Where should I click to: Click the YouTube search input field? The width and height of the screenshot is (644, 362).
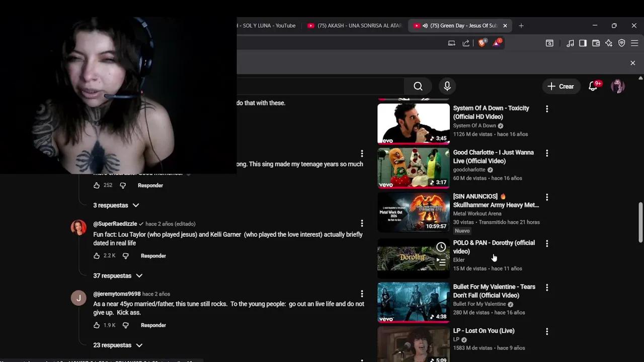[x=320, y=86]
